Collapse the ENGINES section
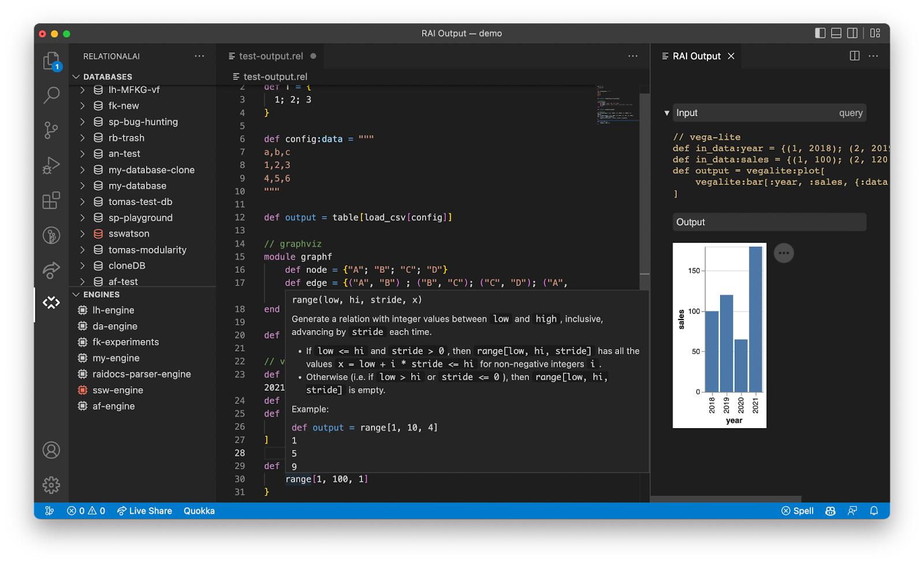Image resolution: width=924 pixels, height=564 pixels. 76,295
